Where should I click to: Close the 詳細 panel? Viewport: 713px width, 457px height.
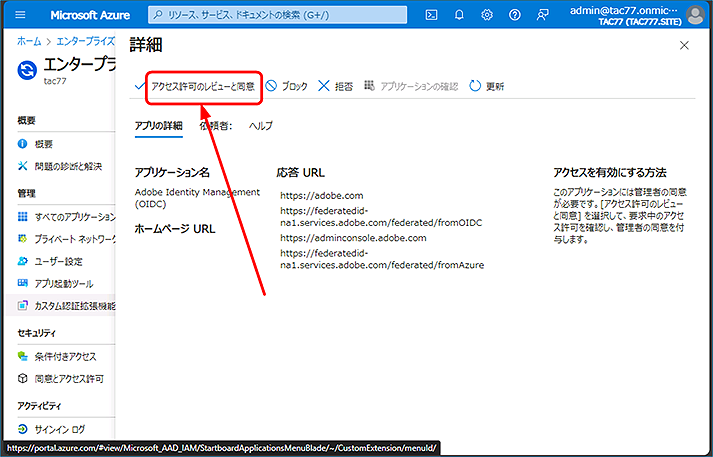(684, 45)
